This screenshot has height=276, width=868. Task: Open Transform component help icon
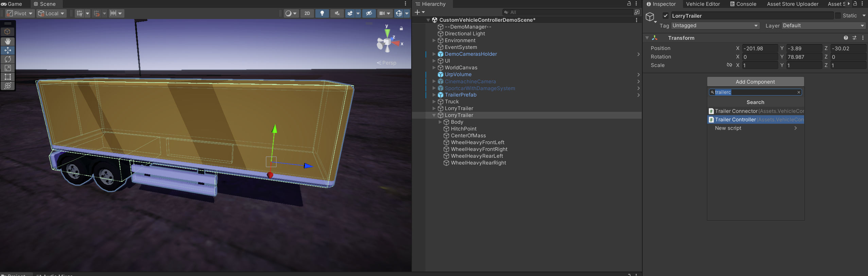tap(846, 38)
